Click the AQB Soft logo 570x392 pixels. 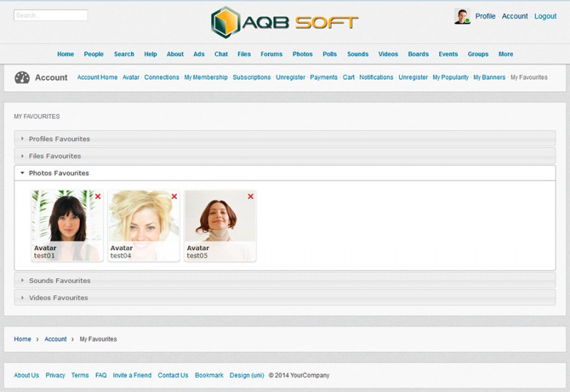click(x=284, y=23)
